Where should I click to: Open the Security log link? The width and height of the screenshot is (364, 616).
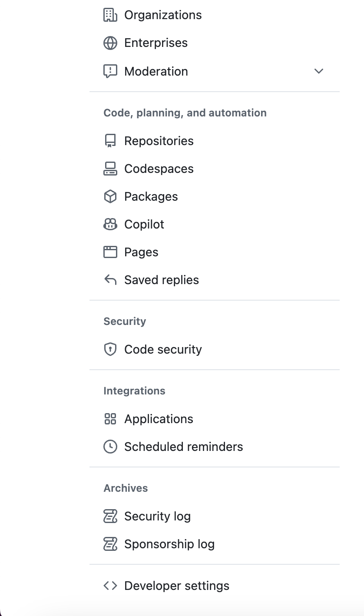pos(157,516)
